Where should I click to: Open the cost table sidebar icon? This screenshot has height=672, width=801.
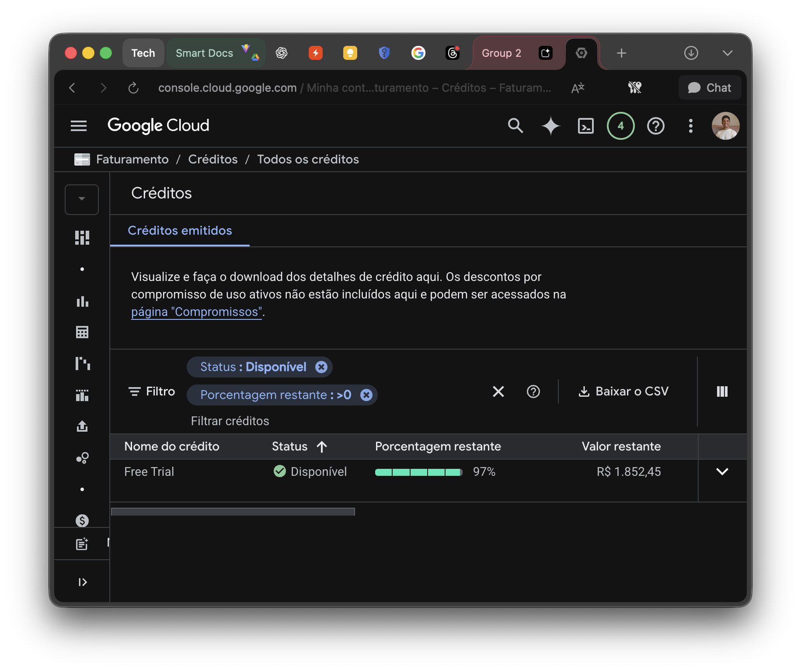pos(82,333)
